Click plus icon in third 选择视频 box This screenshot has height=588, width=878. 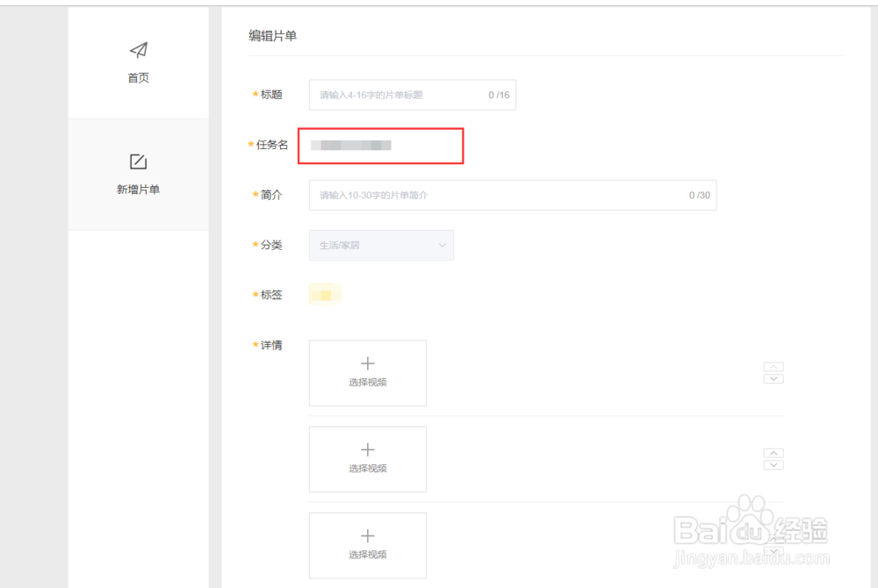367,536
